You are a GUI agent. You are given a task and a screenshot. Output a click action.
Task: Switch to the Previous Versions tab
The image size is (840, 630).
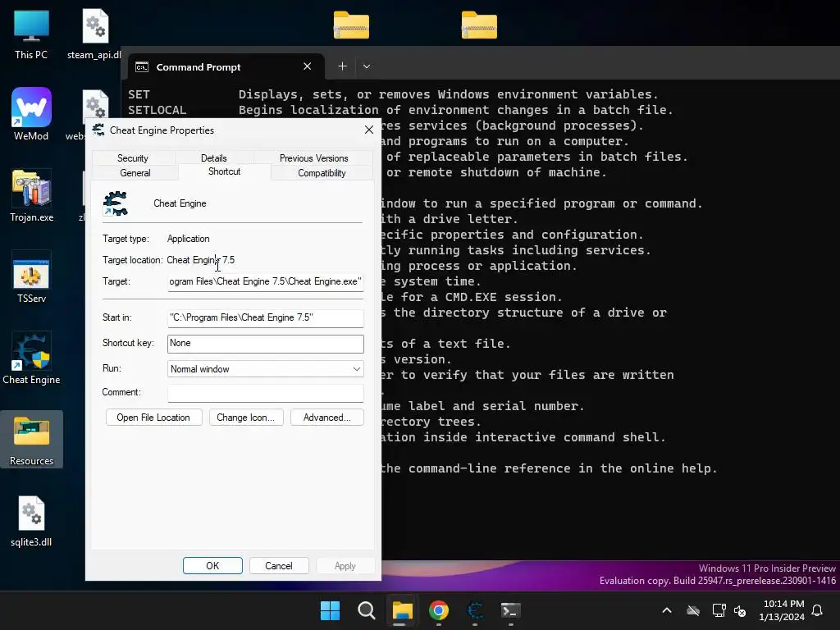(x=314, y=158)
